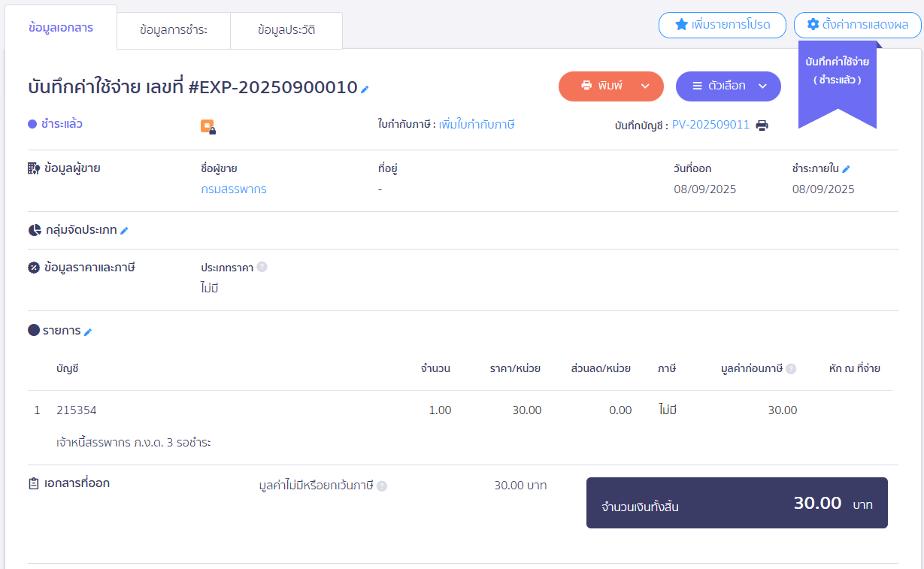The image size is (924, 569).
Task: Open the ข้อมูลการชำระ tab
Action: (174, 31)
